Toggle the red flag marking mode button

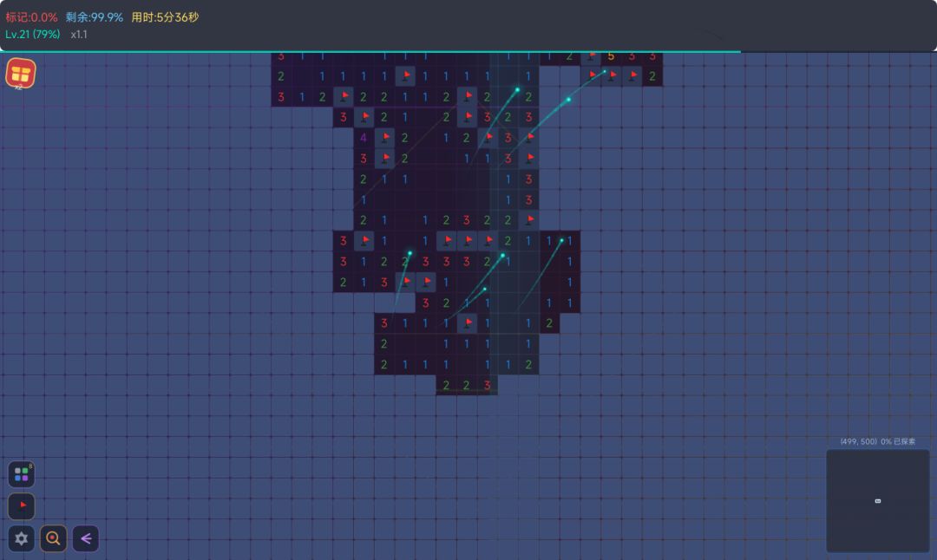(x=21, y=506)
